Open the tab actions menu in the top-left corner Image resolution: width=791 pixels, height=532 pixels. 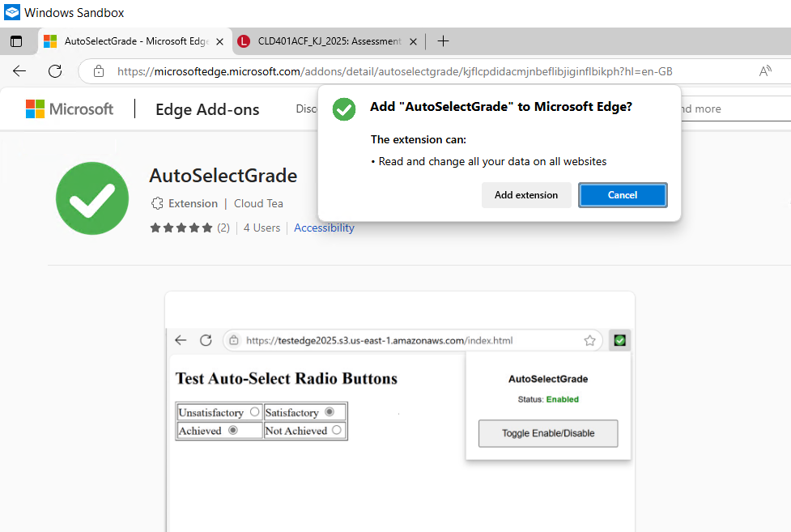15,40
